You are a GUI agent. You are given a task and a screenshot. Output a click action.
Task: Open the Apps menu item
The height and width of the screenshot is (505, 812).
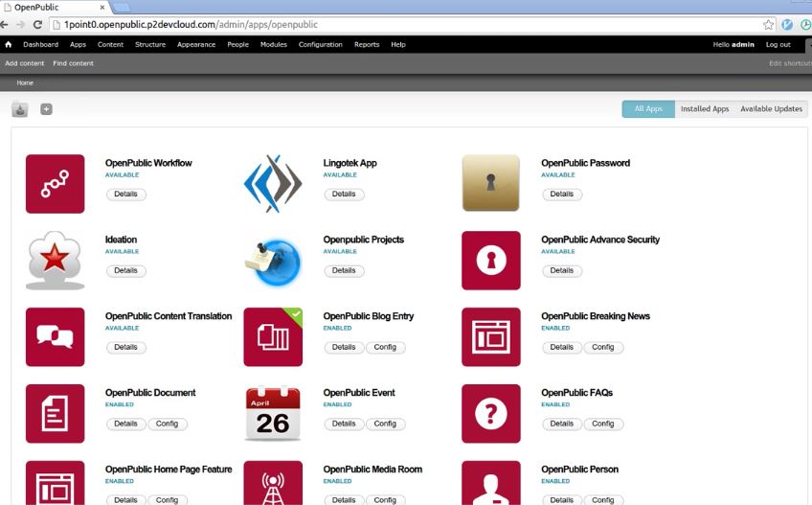click(x=78, y=45)
